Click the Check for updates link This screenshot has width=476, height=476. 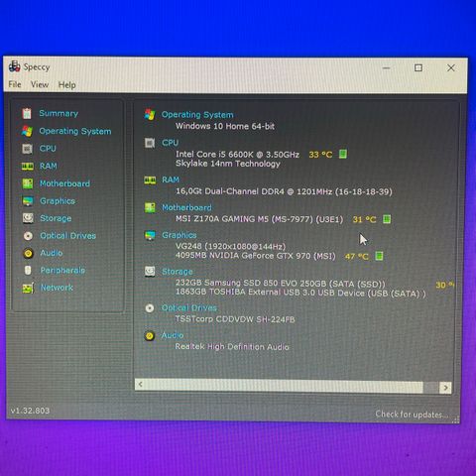click(x=412, y=415)
